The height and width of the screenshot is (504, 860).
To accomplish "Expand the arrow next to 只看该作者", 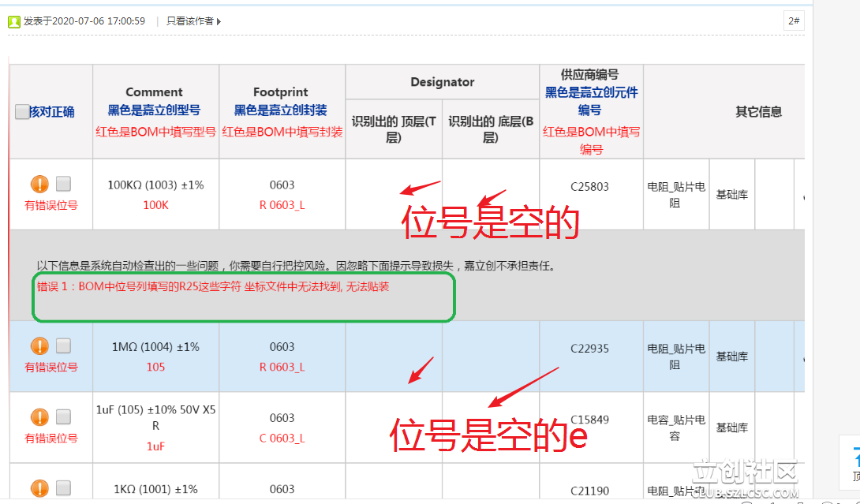I will point(219,21).
